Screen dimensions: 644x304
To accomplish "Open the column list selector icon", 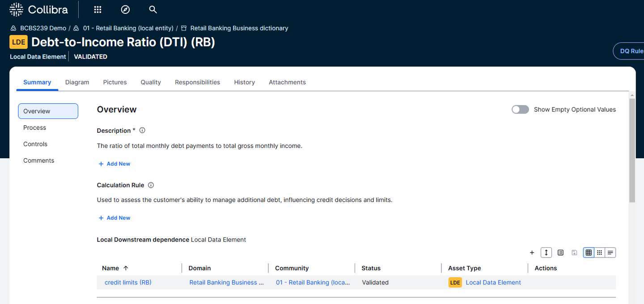I will 560,253.
